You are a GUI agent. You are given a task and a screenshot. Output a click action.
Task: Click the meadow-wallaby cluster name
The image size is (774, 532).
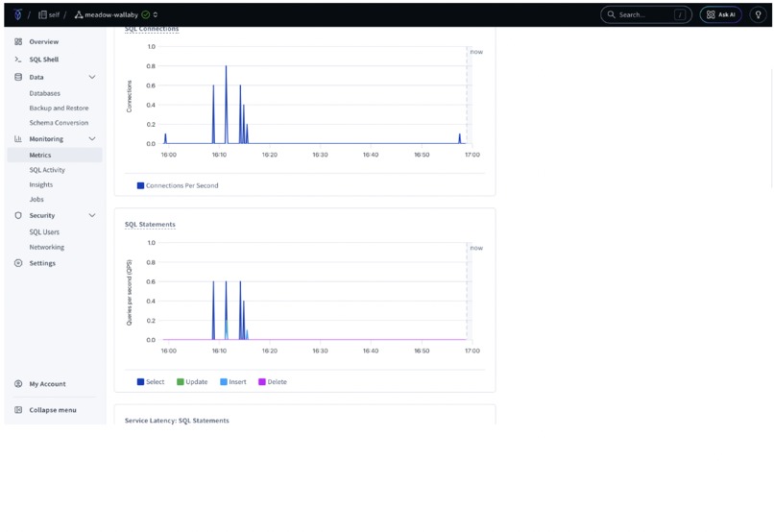(111, 14)
